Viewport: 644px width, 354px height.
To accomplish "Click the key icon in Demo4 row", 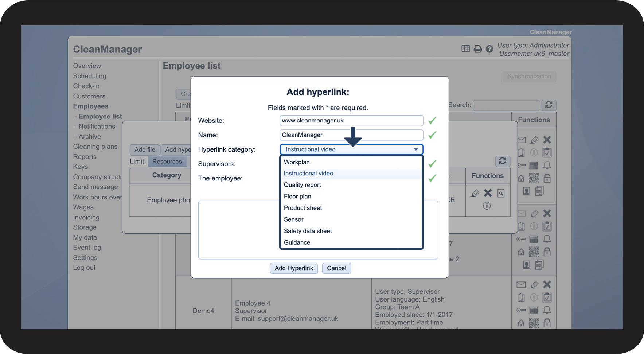I will pyautogui.click(x=521, y=310).
